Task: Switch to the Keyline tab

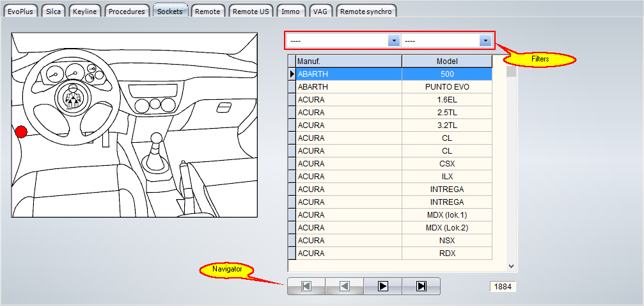Action: coord(84,11)
